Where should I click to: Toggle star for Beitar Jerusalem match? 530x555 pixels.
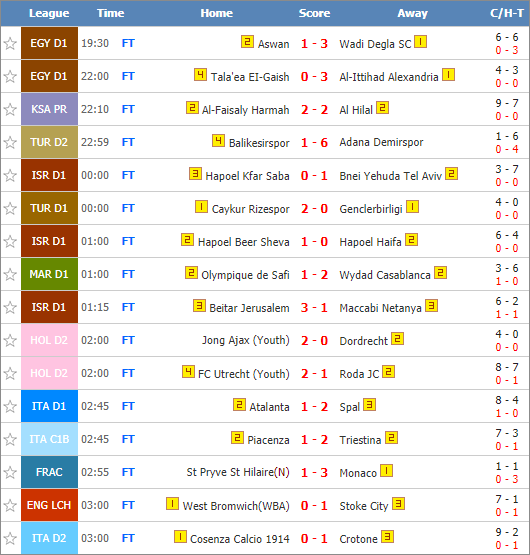[x=10, y=307]
